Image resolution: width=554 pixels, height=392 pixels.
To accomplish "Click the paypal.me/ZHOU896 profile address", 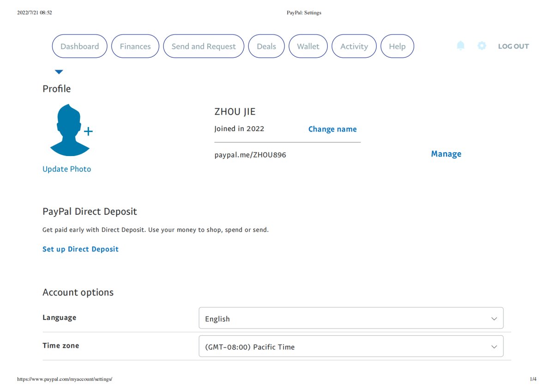I will 250,155.
